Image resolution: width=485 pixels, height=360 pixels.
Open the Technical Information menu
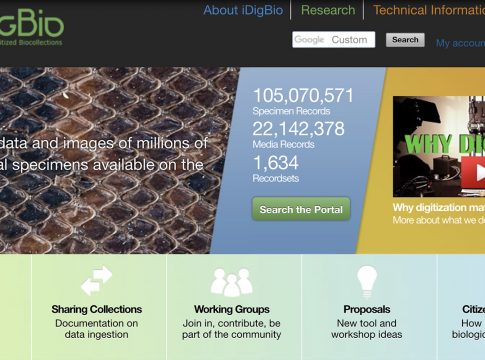429,10
